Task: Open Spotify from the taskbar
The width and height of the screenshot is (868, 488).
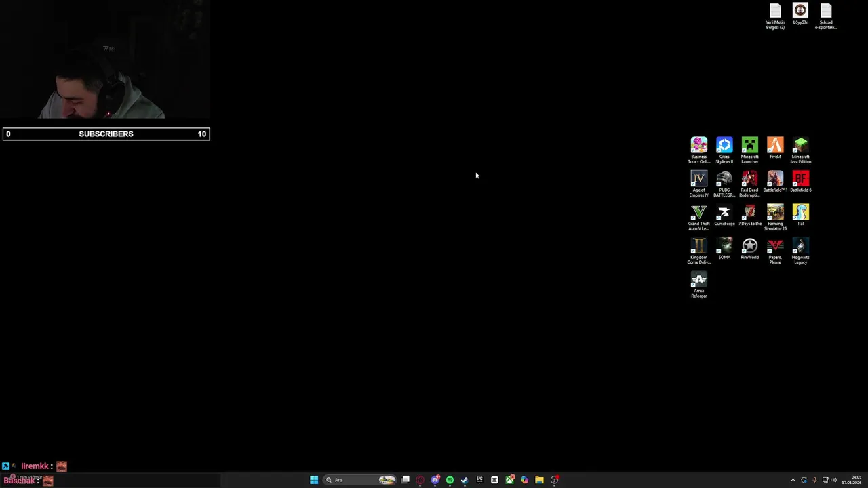Action: 450,480
